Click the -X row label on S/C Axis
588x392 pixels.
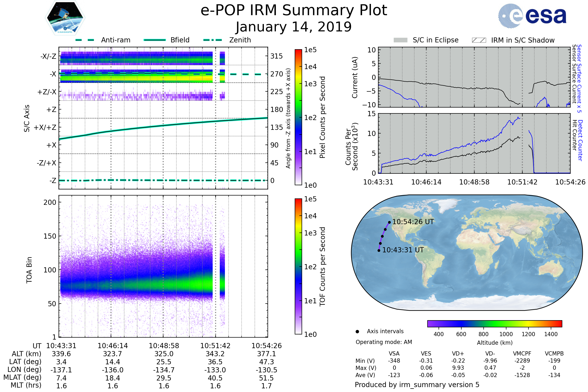53,74
